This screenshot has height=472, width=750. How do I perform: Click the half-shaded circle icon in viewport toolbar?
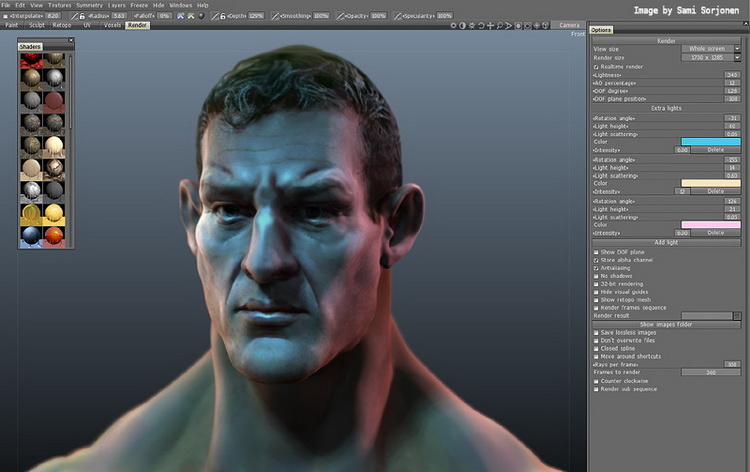[x=460, y=25]
